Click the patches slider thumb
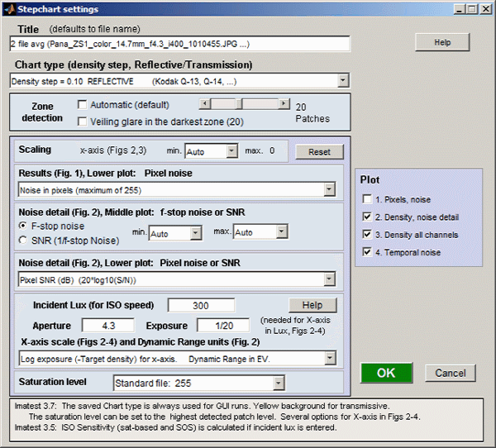 [239, 103]
